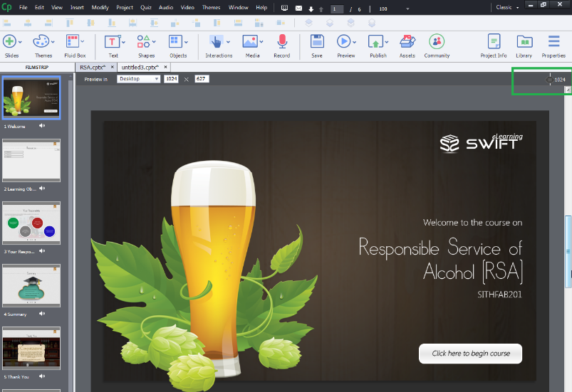Close the untitled3.cptx tab
572x392 pixels.
pos(166,67)
